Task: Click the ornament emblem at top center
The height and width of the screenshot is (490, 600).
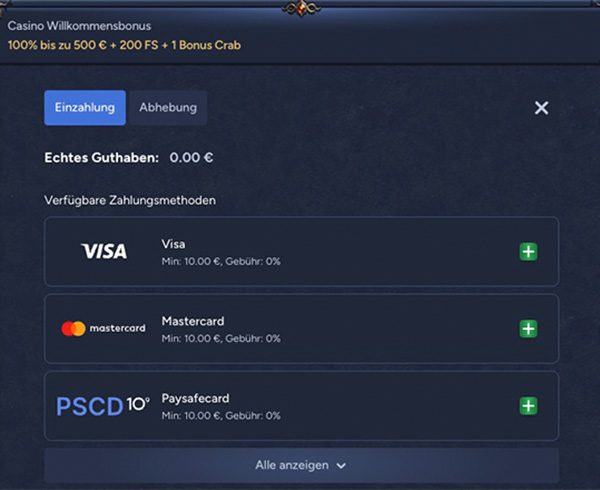Action: pyautogui.click(x=301, y=8)
